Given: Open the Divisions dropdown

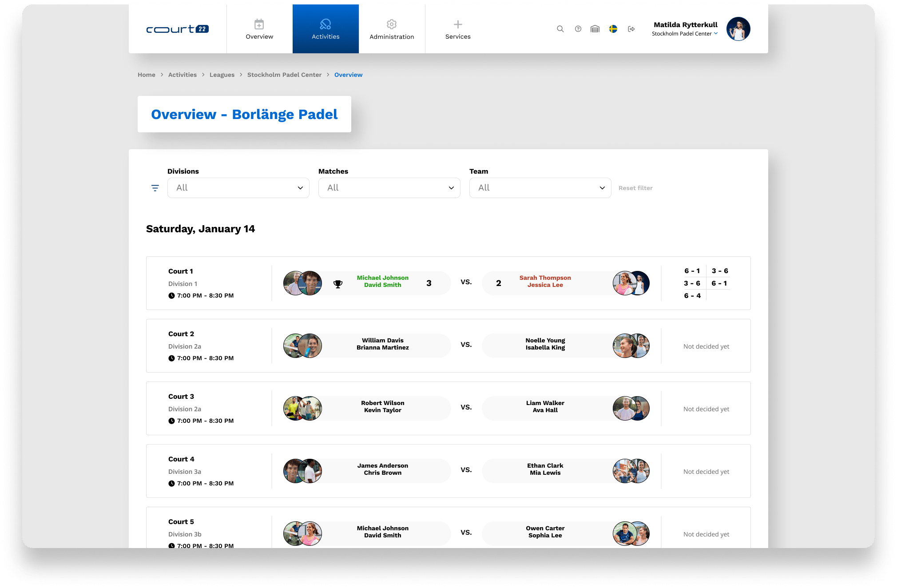Looking at the screenshot, I should [238, 188].
